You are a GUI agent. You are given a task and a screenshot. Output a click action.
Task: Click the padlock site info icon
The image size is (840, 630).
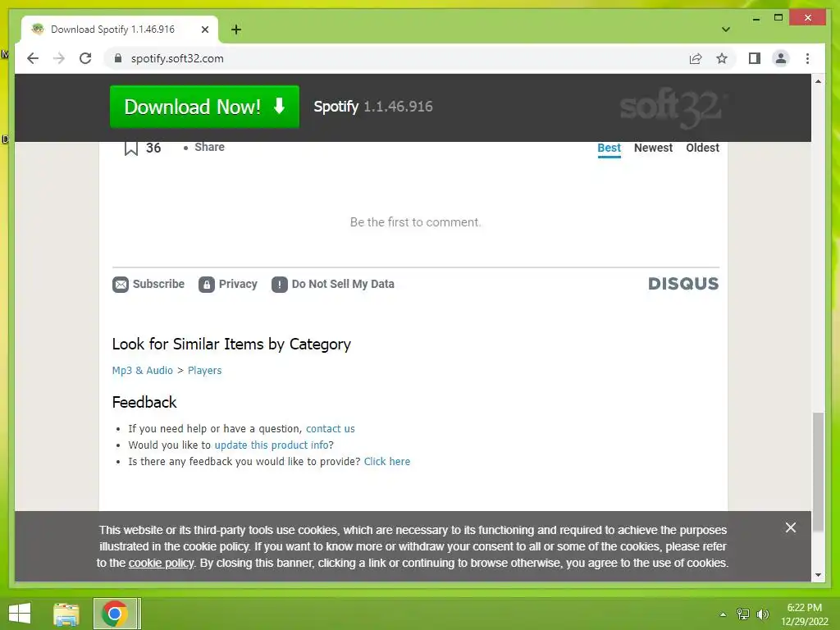click(118, 58)
